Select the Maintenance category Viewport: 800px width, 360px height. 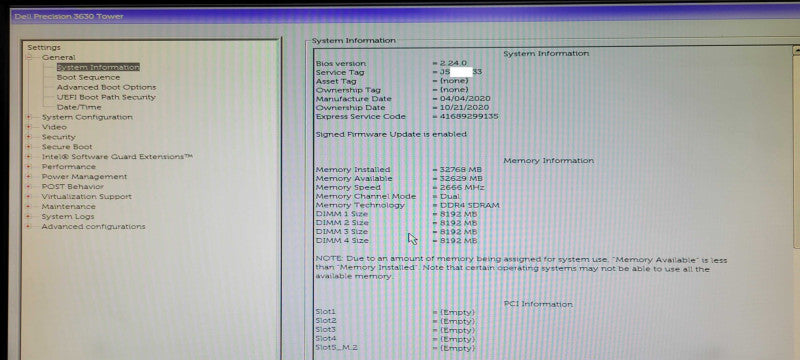point(68,207)
